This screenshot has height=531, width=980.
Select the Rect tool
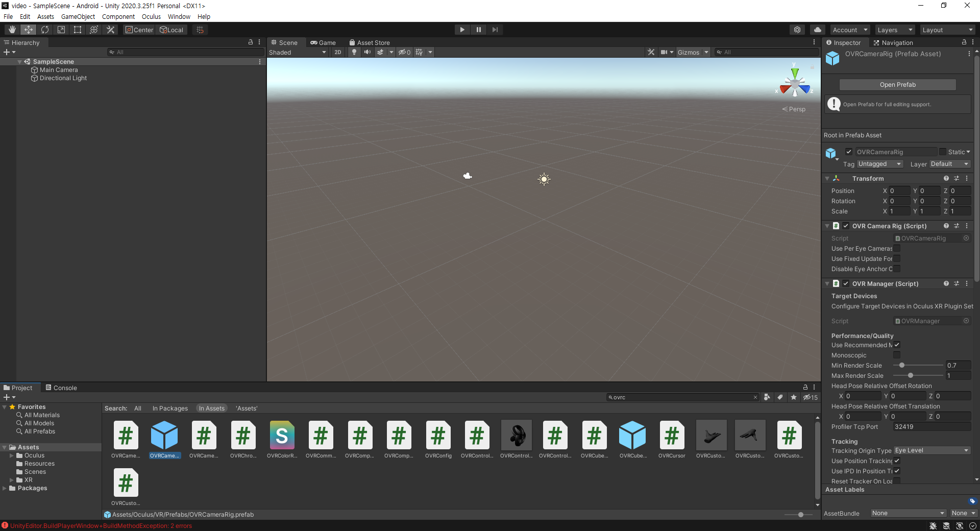78,30
